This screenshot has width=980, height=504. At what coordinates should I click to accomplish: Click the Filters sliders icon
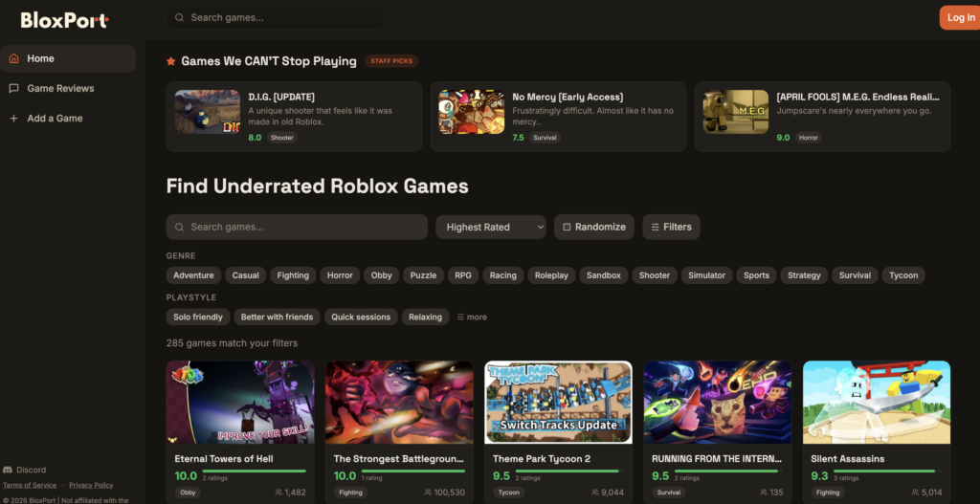655,227
